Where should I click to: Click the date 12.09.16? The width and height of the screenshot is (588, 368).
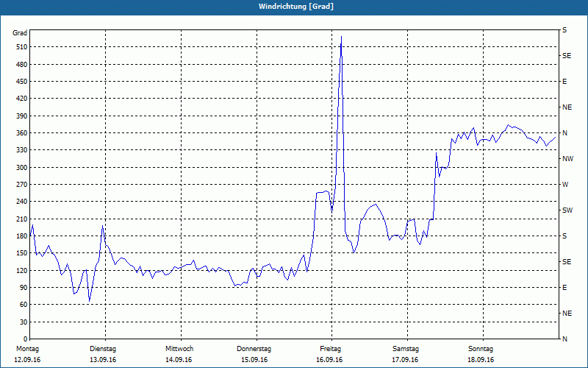click(x=27, y=360)
